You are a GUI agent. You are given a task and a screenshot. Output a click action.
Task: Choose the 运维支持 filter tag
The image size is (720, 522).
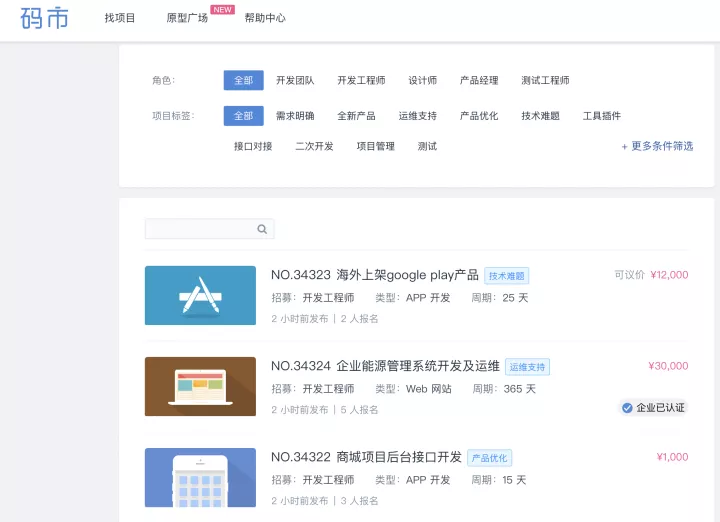tap(418, 116)
